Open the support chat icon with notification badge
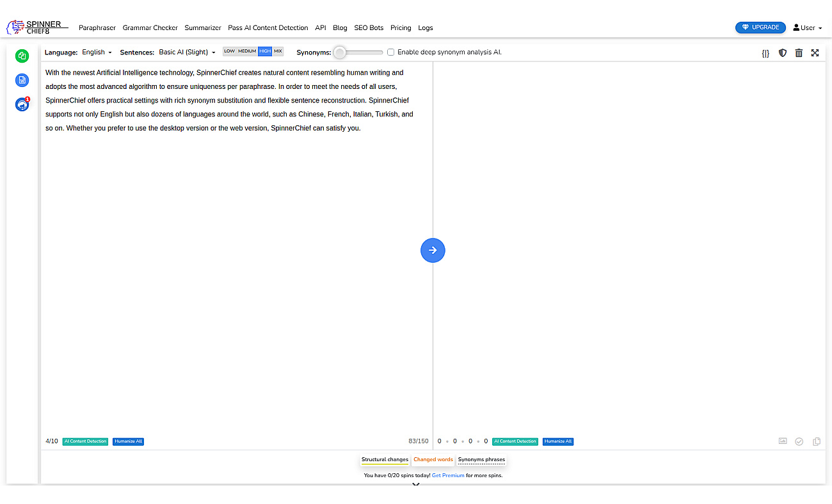The height and width of the screenshot is (504, 832). point(22,104)
